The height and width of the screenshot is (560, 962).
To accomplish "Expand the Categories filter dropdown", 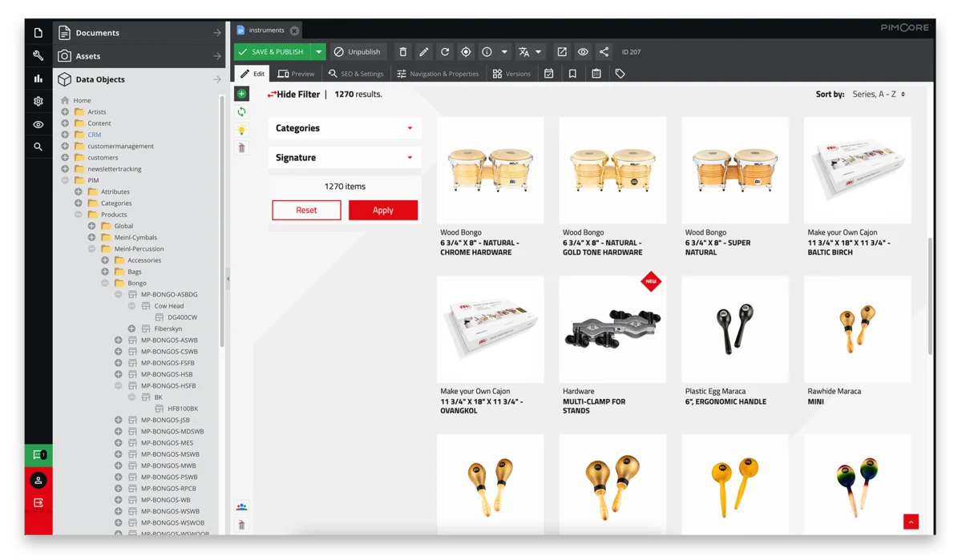I will [x=345, y=128].
